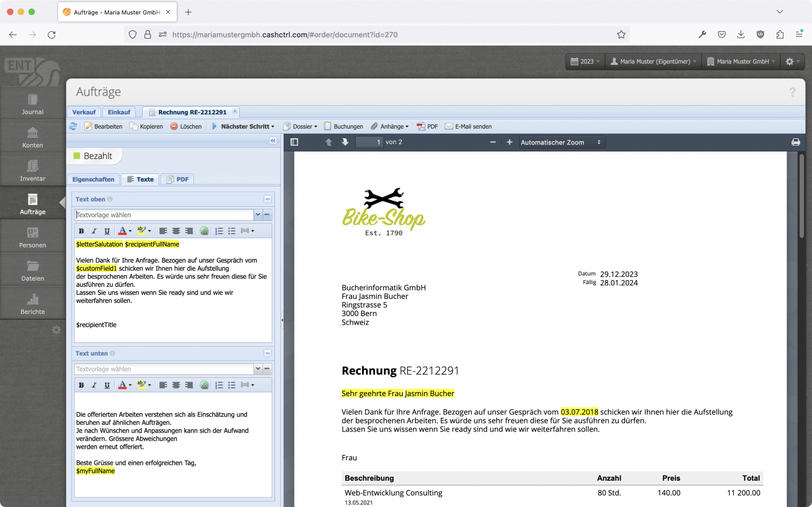Insert a link using the globe icon
812x507 pixels.
click(x=204, y=230)
